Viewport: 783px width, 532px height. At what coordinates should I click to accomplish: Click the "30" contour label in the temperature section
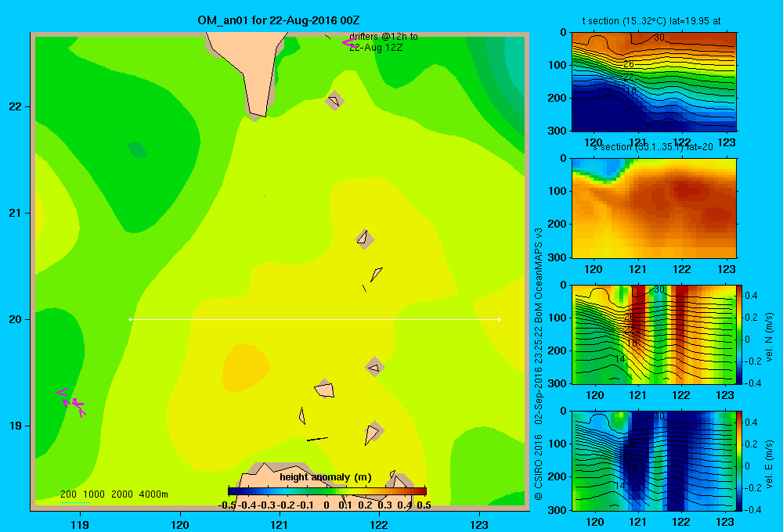point(659,38)
